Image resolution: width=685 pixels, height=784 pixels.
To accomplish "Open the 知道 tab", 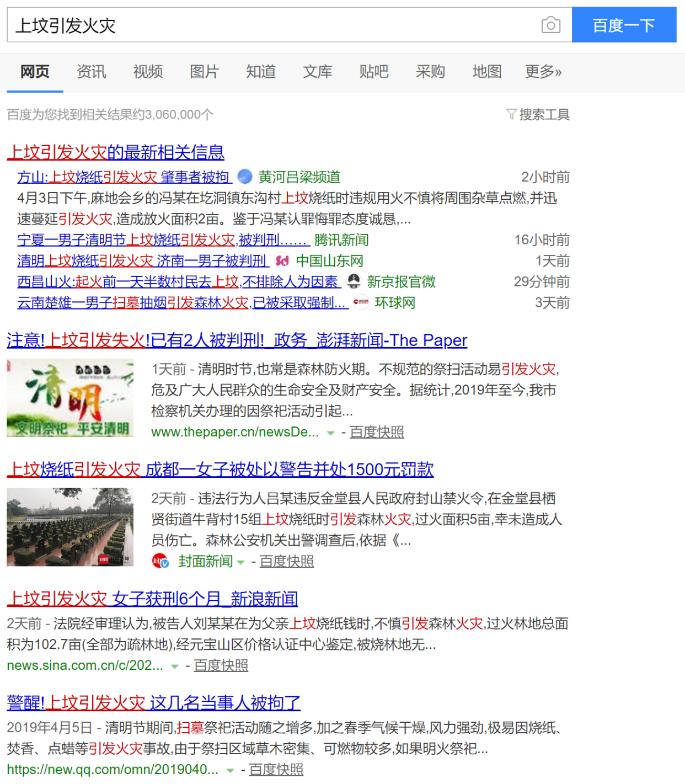I will (261, 72).
